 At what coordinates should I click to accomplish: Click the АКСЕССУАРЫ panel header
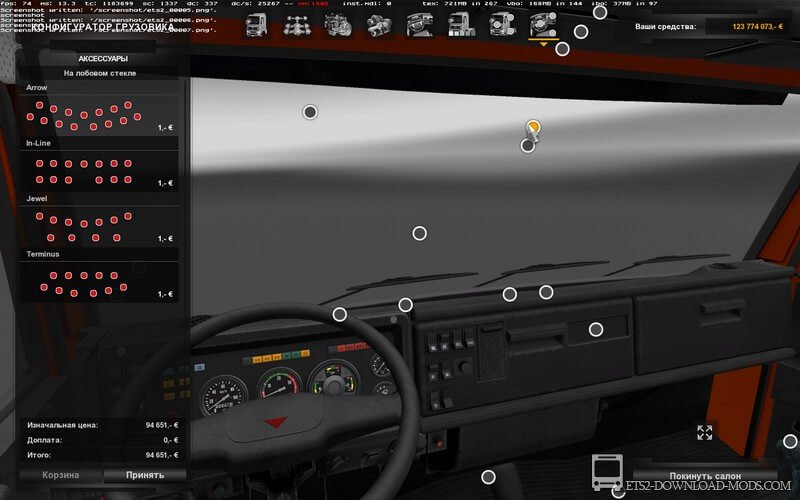(103, 59)
